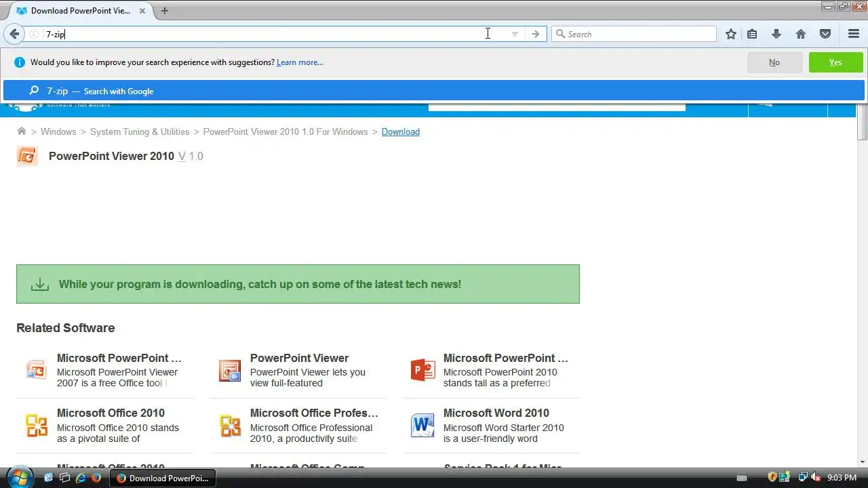868x488 pixels.
Task: Click the PowerPoint Viewer 2010 heading icon
Action: pyautogui.click(x=27, y=156)
